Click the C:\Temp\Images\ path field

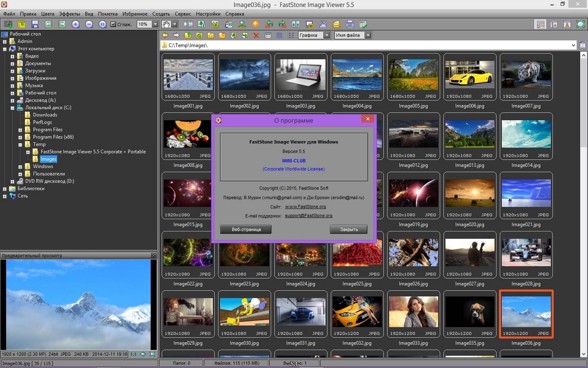tap(367, 45)
